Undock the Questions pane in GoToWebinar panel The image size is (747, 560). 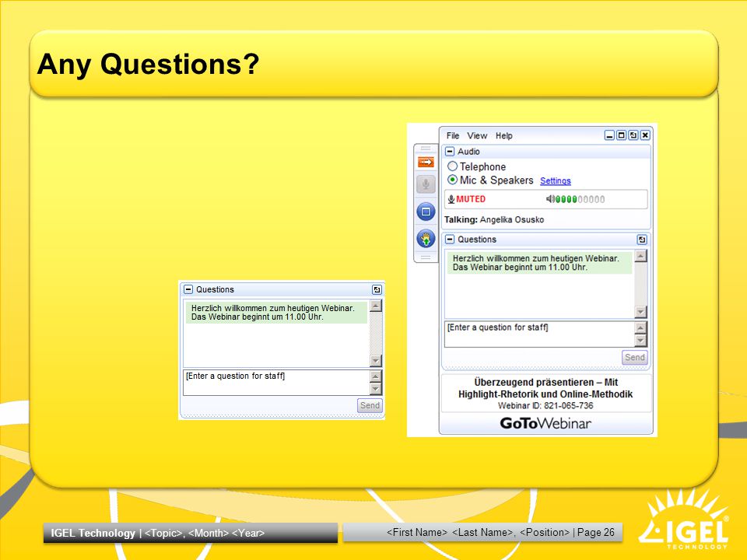point(642,240)
